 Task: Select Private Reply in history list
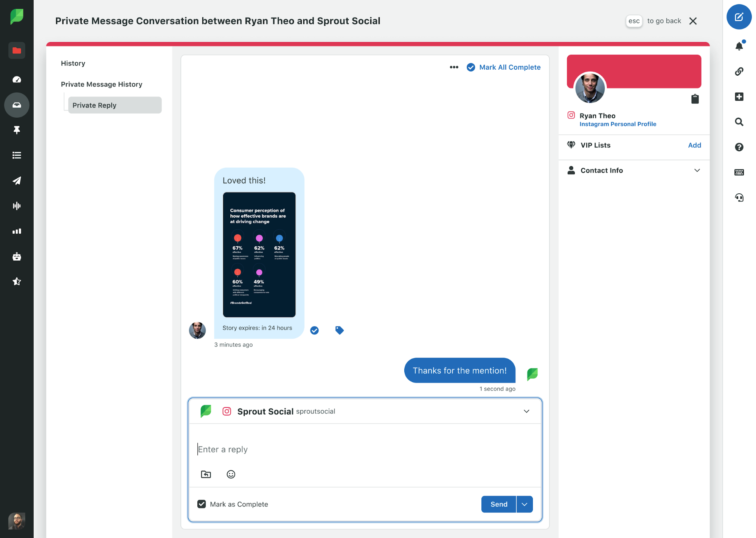point(115,105)
